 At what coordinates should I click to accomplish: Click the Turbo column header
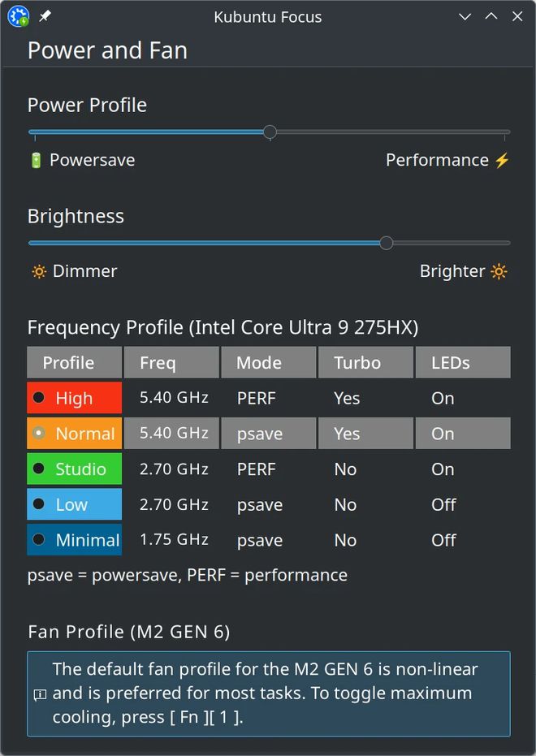coord(365,363)
